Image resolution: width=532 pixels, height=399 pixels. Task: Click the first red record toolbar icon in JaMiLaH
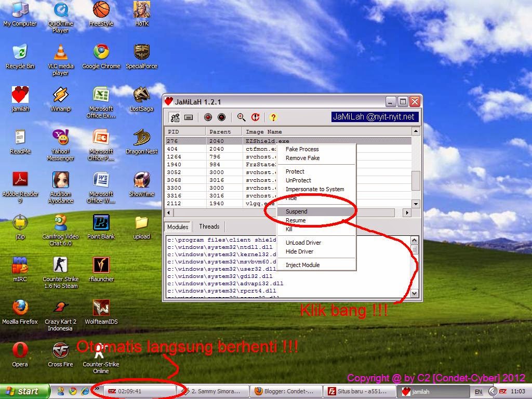(x=208, y=117)
